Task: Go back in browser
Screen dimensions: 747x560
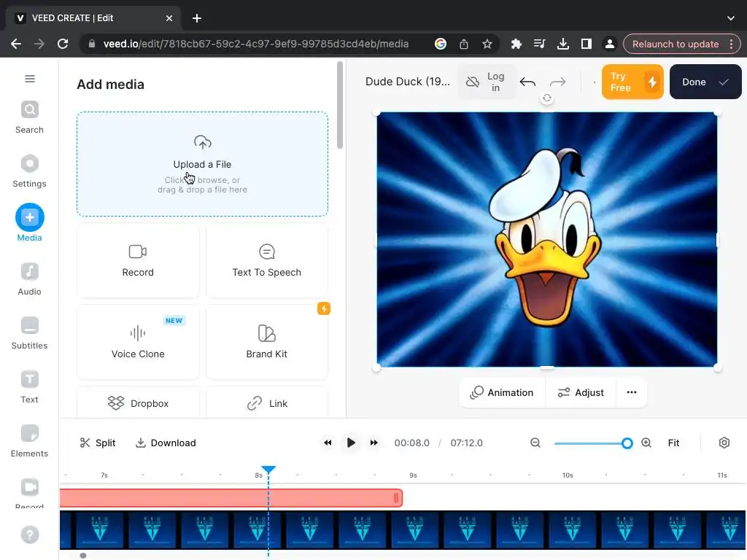Action: click(16, 44)
